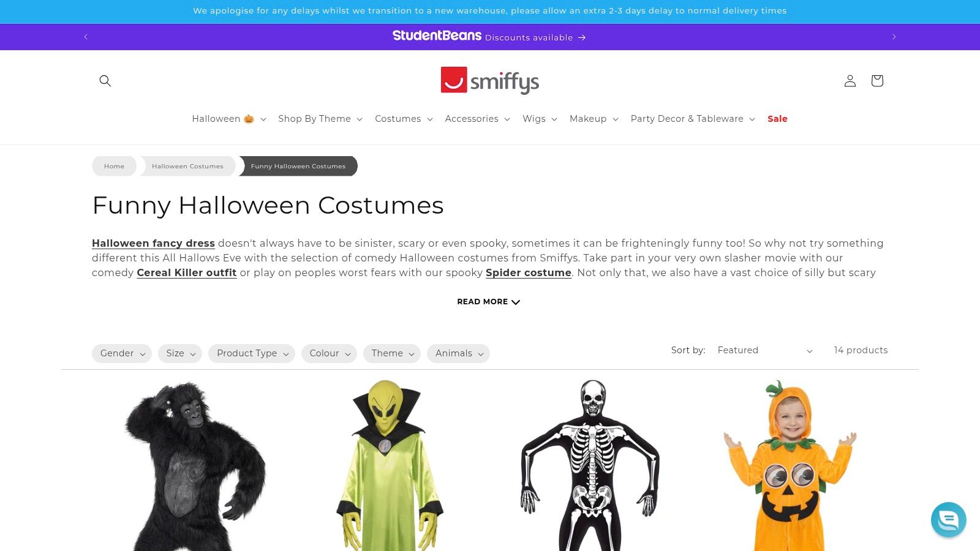Screen dimensions: 980x551
Task: Go to Halloween Costumes breadcrumb
Action: (x=187, y=166)
